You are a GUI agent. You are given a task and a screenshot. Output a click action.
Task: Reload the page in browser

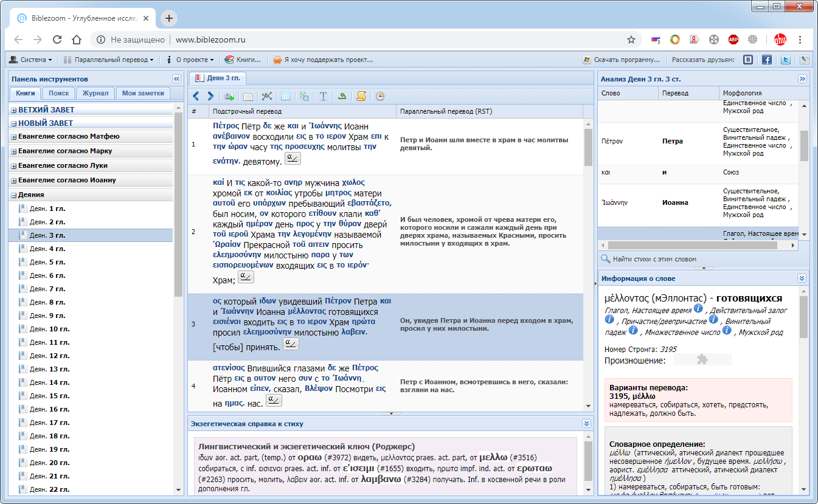click(x=57, y=40)
